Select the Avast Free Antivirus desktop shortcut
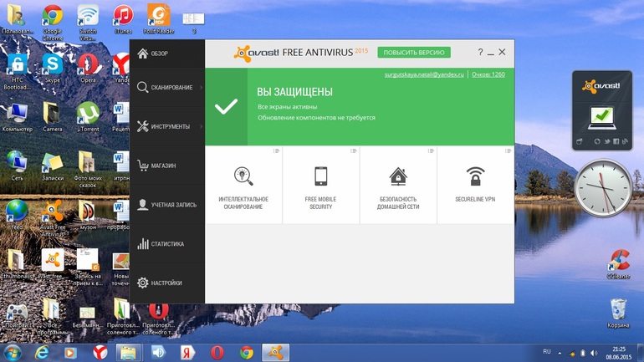The image size is (644, 362). (53, 218)
